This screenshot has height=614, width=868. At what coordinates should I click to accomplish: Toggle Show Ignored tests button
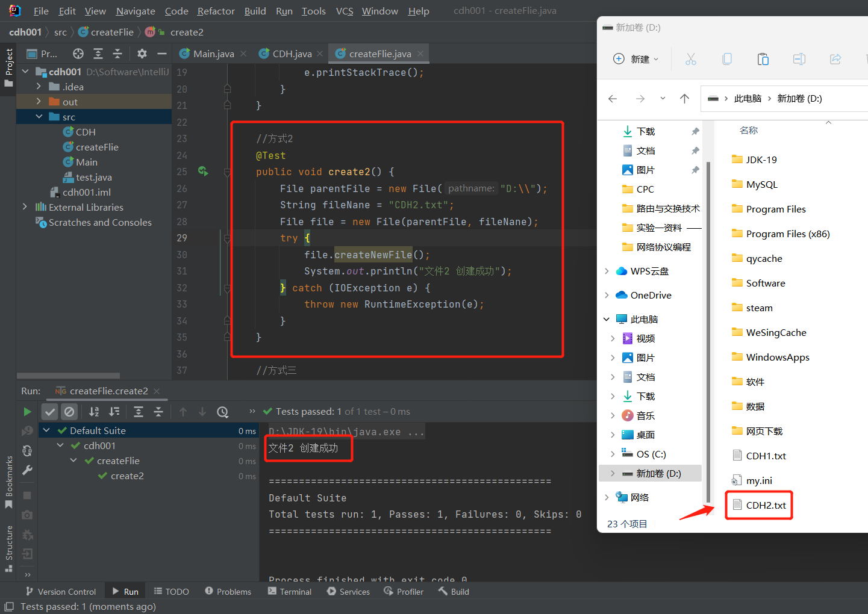[x=69, y=412]
